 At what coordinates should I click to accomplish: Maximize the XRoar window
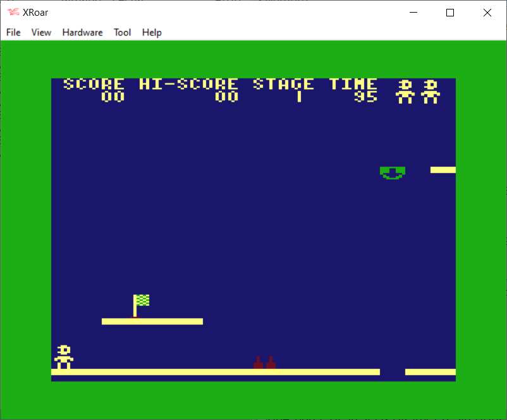[450, 13]
